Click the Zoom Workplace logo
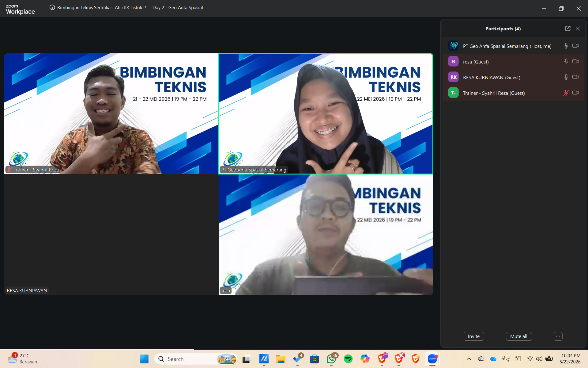Viewport: 588px width, 368px height. pyautogui.click(x=20, y=9)
